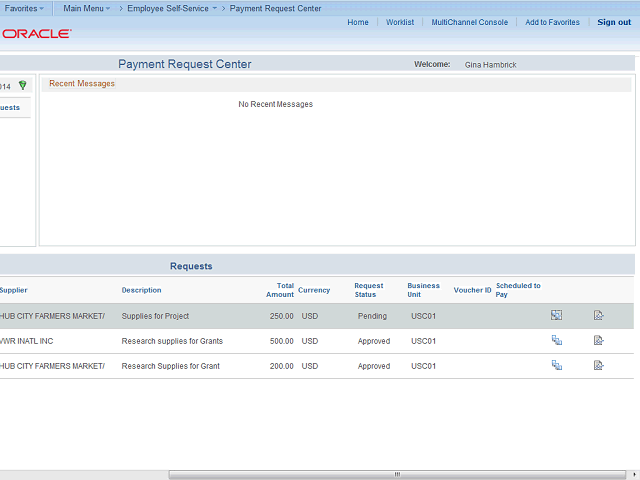Viewport: 640px width, 480px height.
Task: Click the Oracle logo
Action: [36, 33]
